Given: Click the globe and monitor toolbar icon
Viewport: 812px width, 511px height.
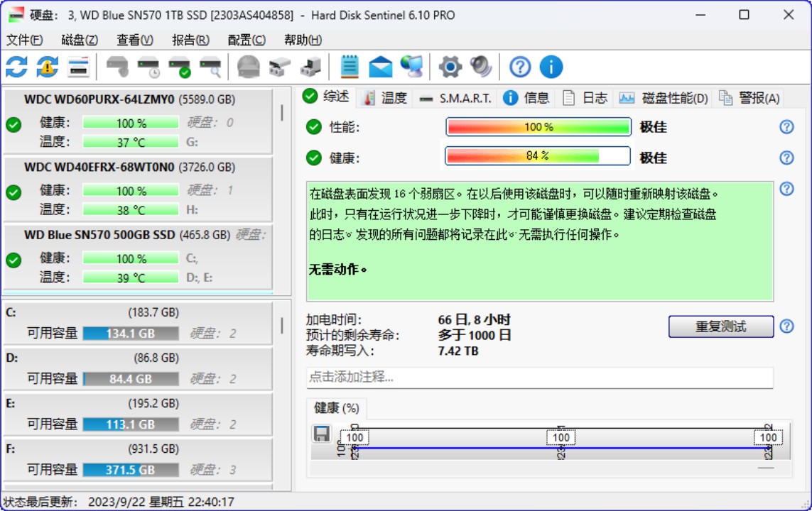Looking at the screenshot, I should pyautogui.click(x=412, y=67).
